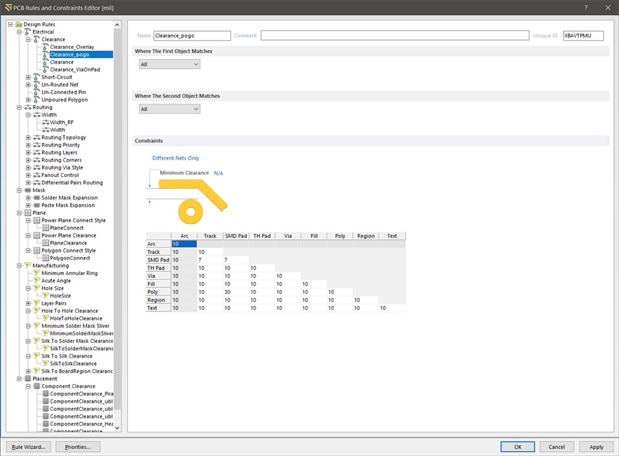Click the Un-Connected Pin rule icon
This screenshot has width=619, height=456.
click(x=37, y=92)
